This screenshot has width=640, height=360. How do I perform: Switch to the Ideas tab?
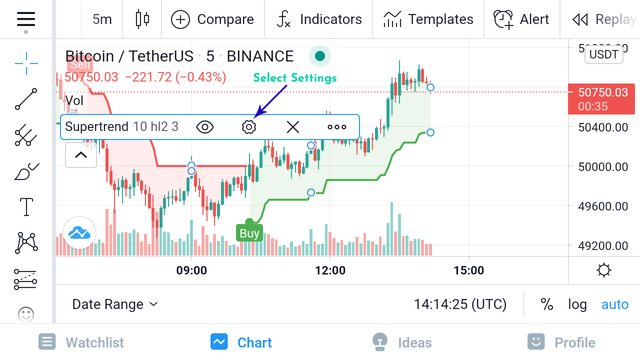click(x=402, y=342)
